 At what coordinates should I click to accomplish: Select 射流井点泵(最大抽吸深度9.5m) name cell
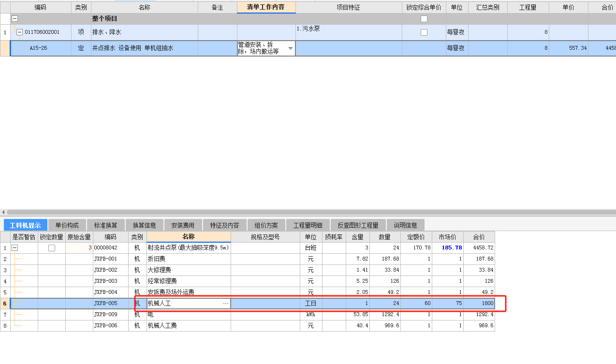[189, 248]
